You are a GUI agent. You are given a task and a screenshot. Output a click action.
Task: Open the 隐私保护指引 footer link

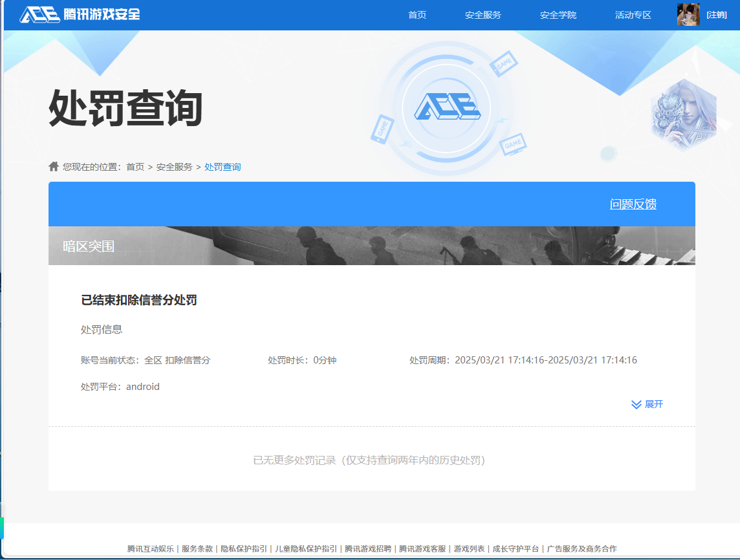[x=245, y=547]
